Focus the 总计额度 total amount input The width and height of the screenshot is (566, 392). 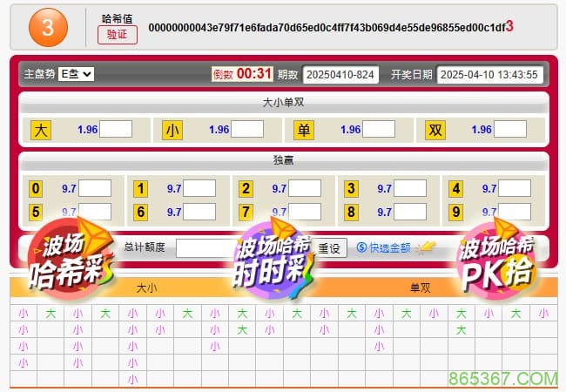[206, 248]
